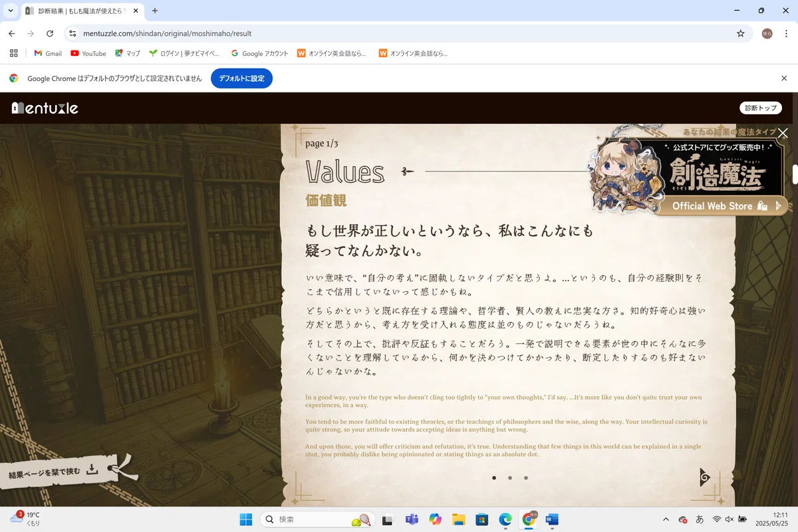Open the マップ bookmark
The width and height of the screenshot is (798, 532).
pos(128,53)
